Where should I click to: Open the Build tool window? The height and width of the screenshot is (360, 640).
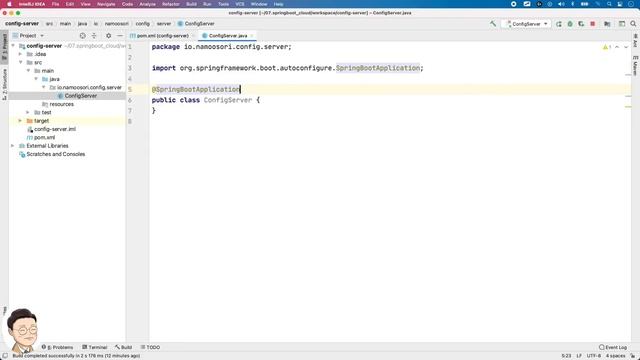point(123,347)
